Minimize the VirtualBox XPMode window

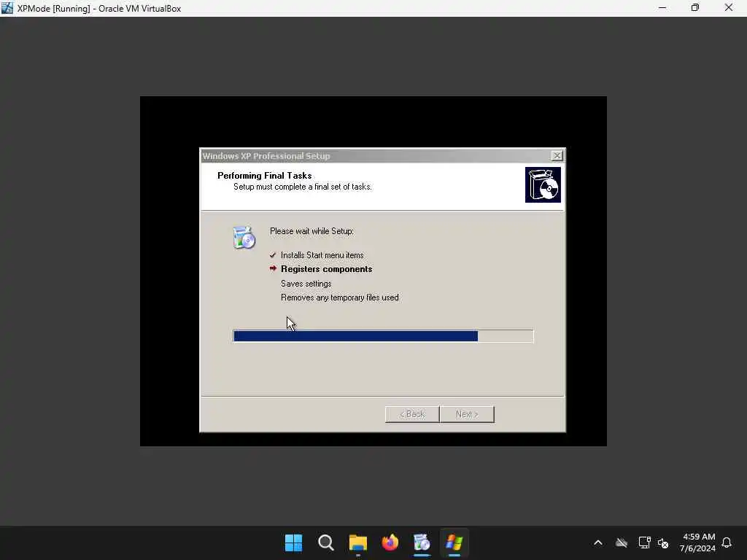(x=662, y=8)
